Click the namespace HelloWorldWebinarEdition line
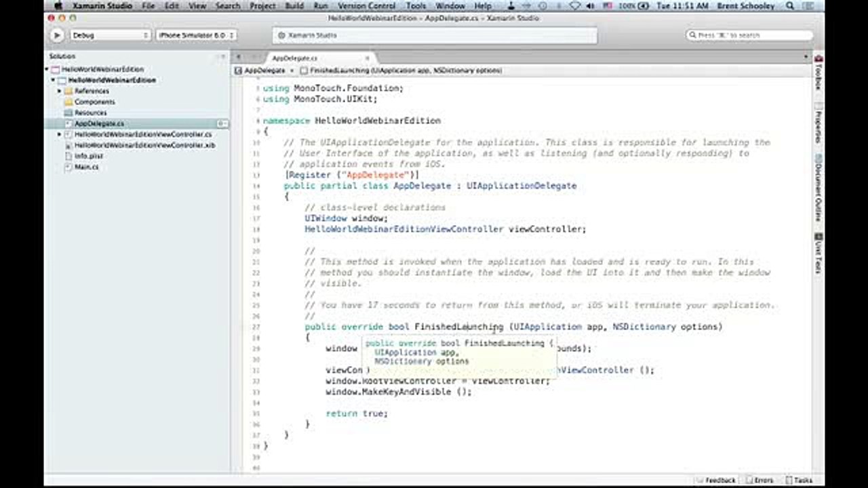868x488 pixels. point(351,121)
